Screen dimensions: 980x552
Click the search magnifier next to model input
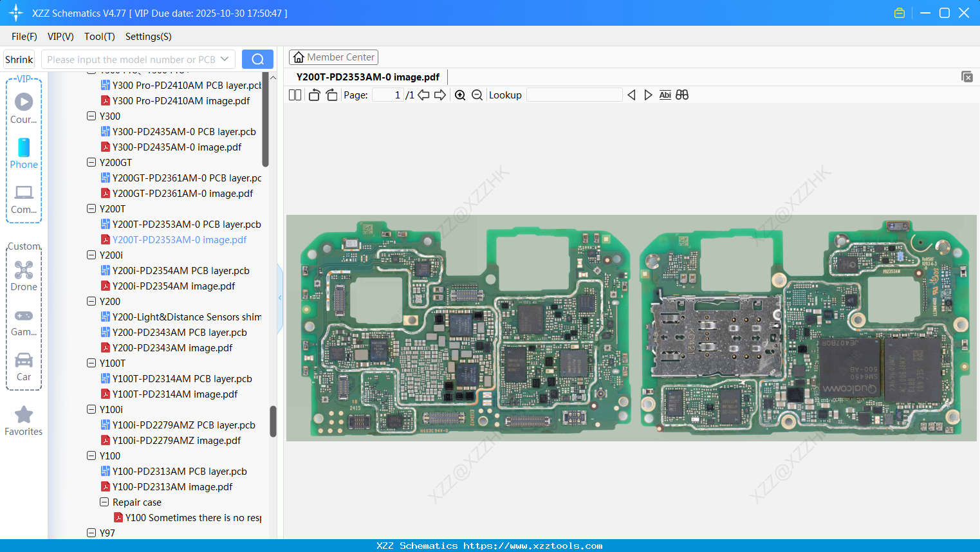tap(257, 59)
